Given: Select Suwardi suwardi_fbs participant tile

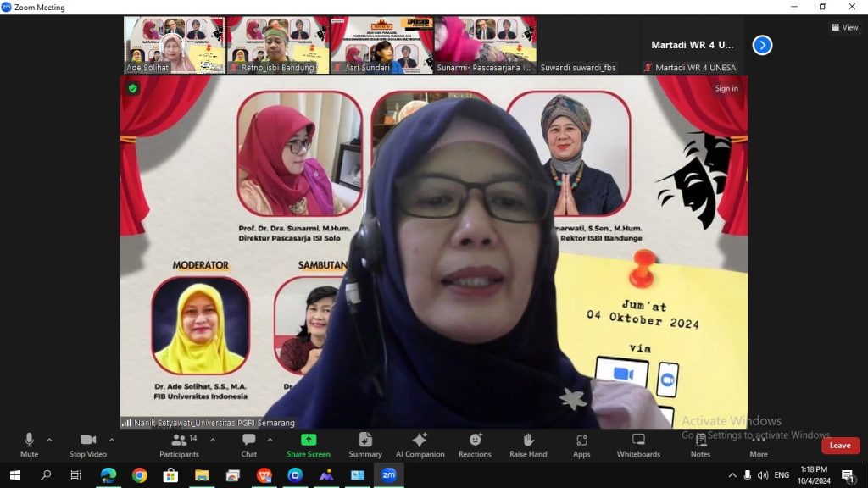Looking at the screenshot, I should (x=589, y=45).
